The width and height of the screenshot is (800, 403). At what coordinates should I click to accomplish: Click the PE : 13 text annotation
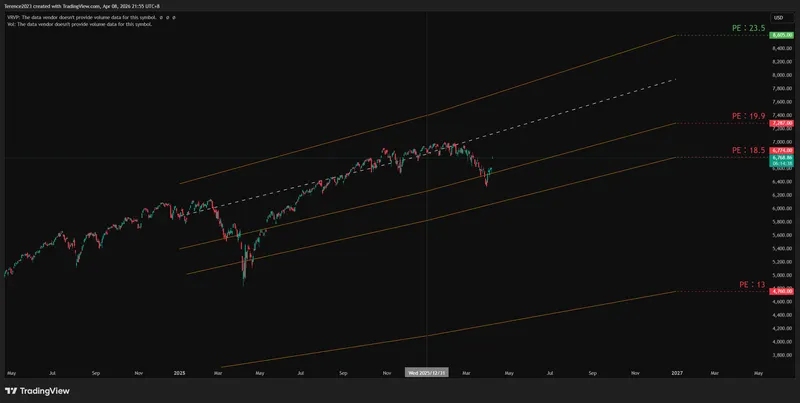point(752,285)
